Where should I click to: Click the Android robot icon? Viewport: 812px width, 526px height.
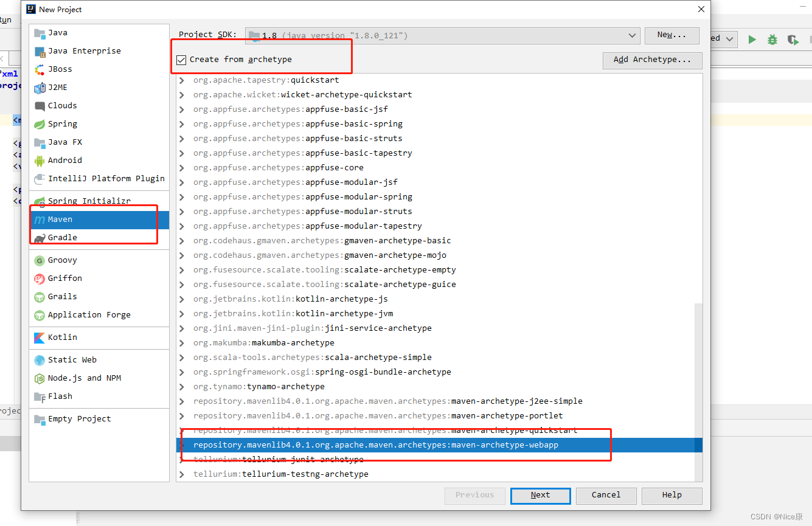[x=40, y=161]
